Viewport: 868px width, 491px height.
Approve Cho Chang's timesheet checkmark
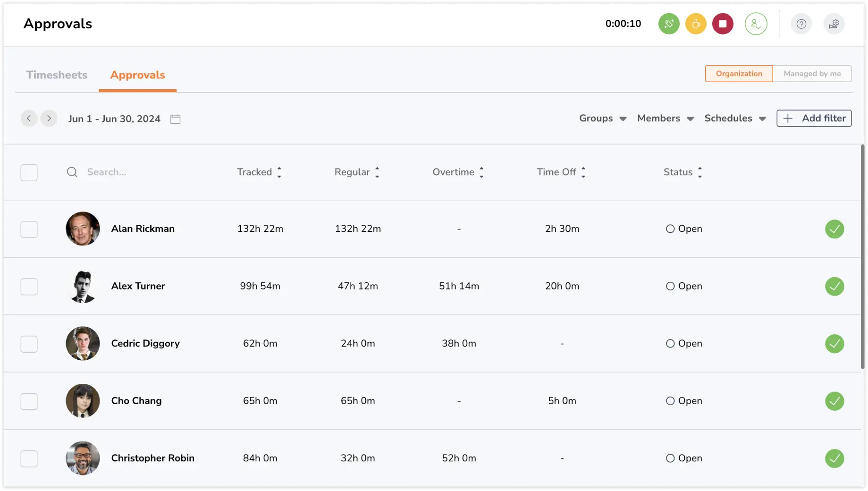click(834, 401)
